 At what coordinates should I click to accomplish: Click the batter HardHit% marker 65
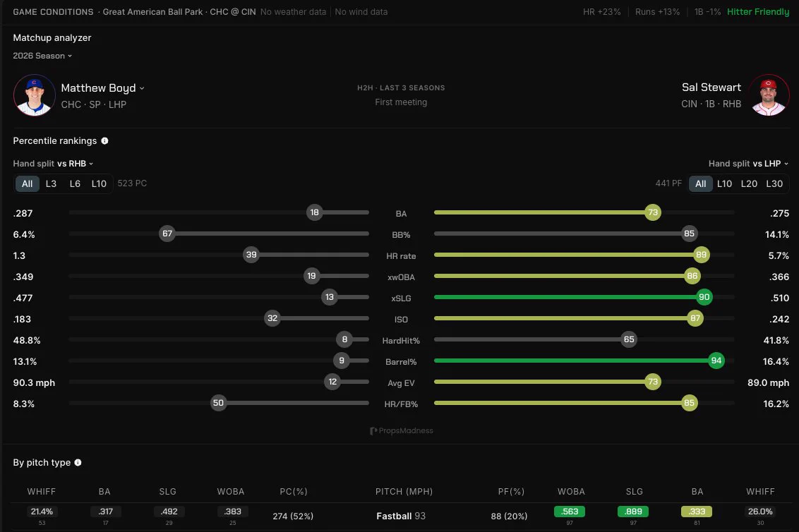click(x=629, y=339)
